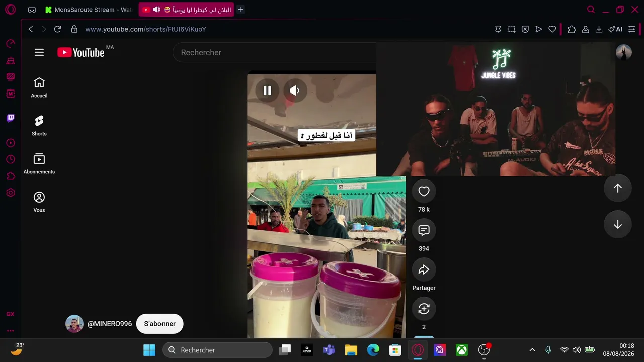
Task: Expand the YouTube hamburger guide menu
Action: (x=39, y=52)
